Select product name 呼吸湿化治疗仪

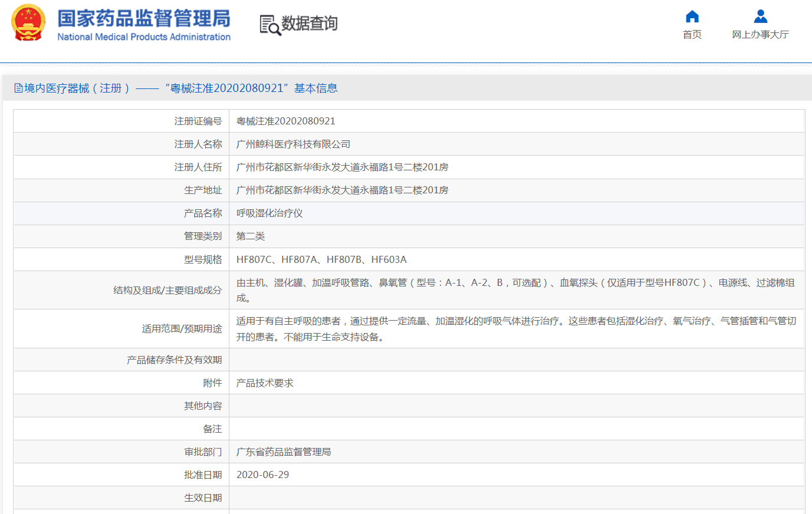coord(269,213)
